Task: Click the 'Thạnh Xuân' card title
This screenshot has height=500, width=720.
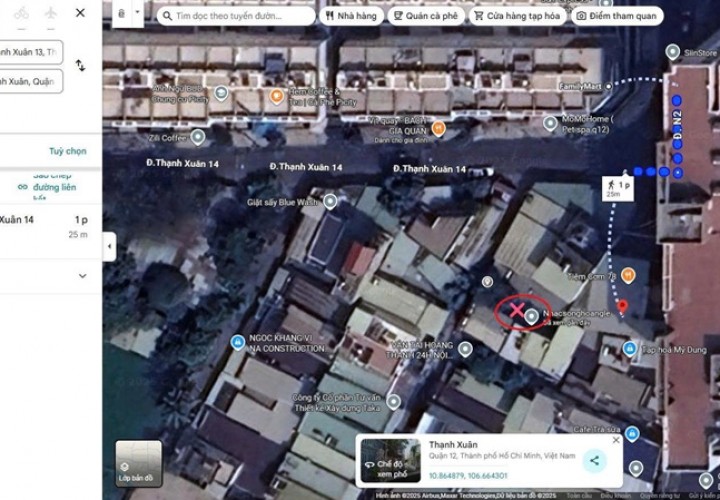Action: click(453, 444)
